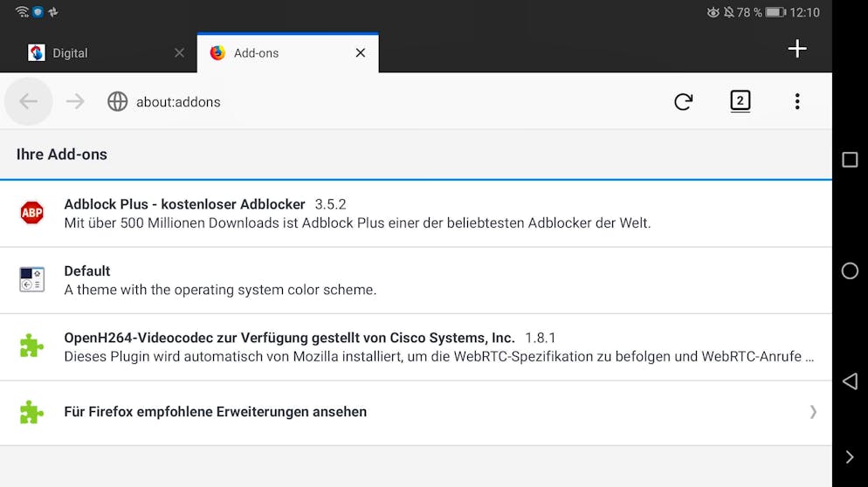Open the three-dot browser menu

[796, 102]
